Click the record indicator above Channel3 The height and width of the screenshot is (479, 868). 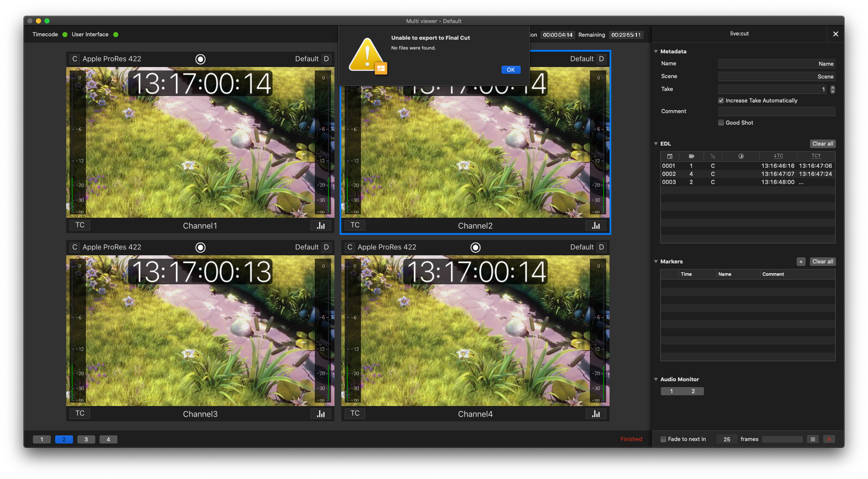point(200,248)
